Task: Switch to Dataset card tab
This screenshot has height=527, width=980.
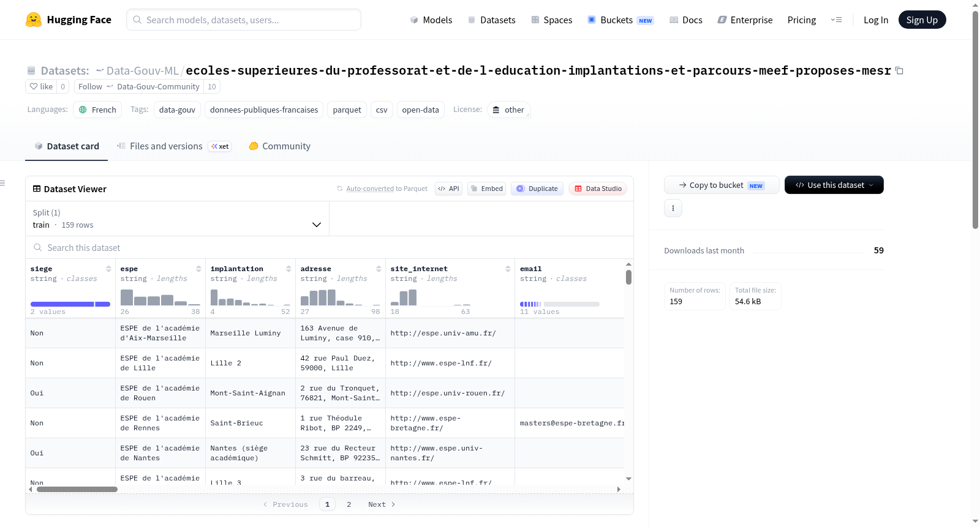Action: click(x=66, y=146)
